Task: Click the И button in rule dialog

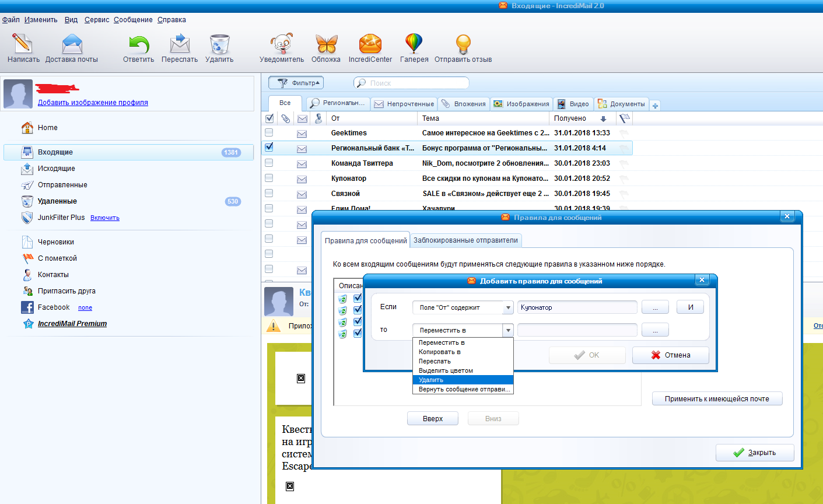Action: (691, 307)
